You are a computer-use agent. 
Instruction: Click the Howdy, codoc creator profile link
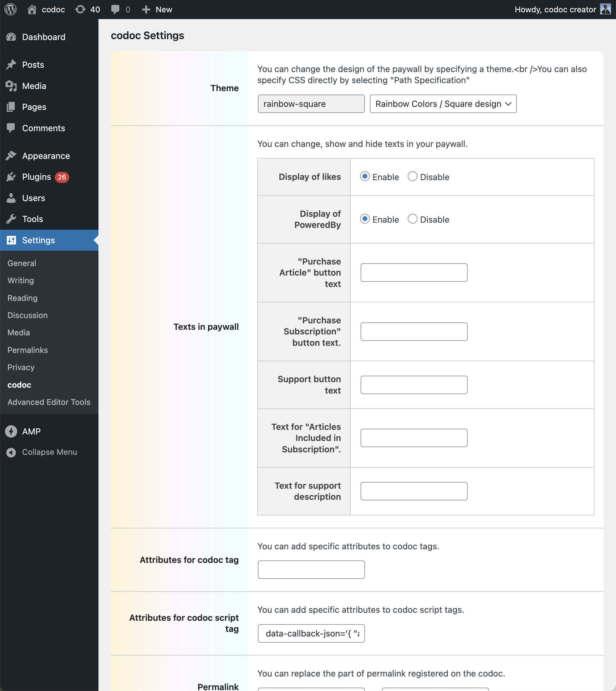[555, 9]
